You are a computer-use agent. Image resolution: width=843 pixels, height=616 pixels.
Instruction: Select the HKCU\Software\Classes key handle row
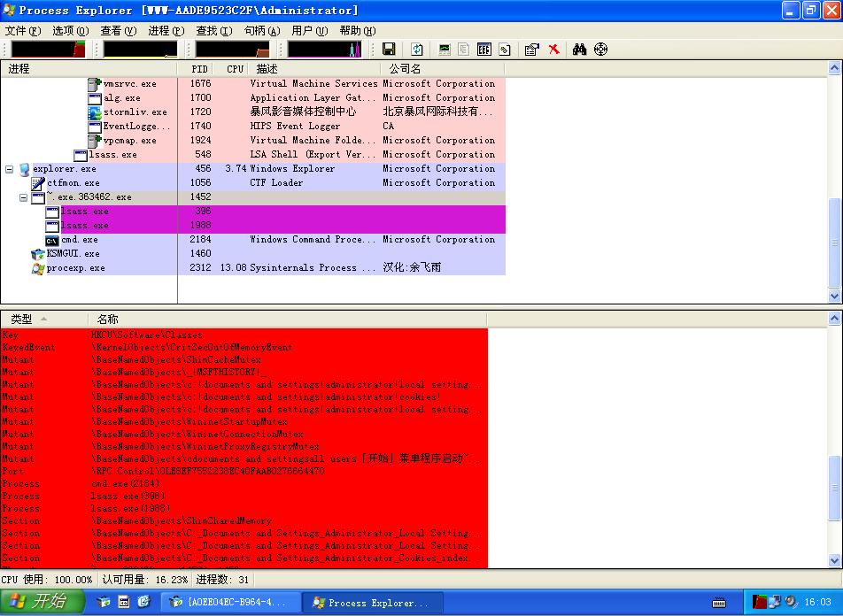pyautogui.click(x=244, y=335)
